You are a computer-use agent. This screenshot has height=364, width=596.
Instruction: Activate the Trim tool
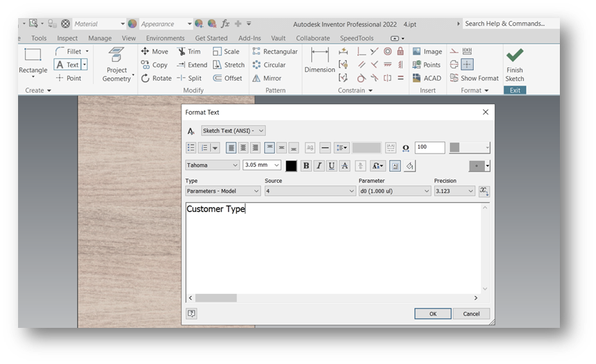tap(188, 51)
